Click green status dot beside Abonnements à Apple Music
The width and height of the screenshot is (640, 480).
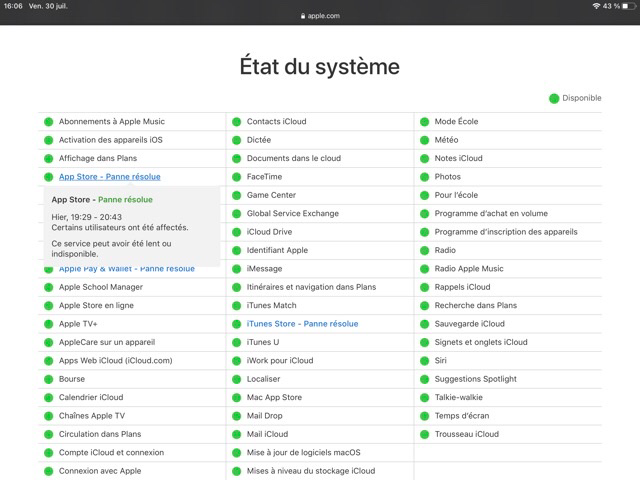click(48, 122)
